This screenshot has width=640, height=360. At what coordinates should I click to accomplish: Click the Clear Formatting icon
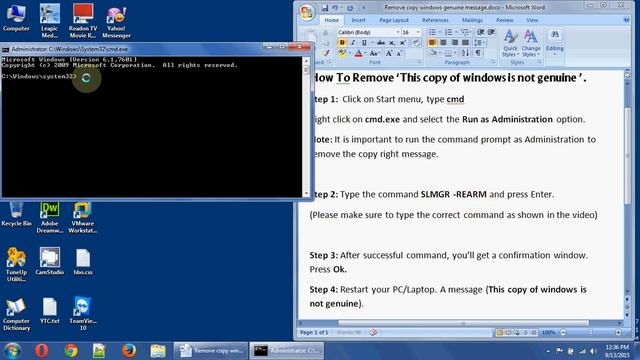click(x=416, y=43)
